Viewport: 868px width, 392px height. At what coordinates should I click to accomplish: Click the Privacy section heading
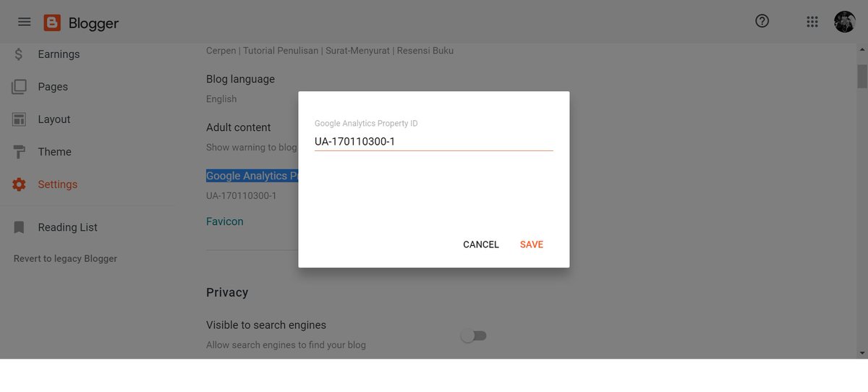point(227,292)
